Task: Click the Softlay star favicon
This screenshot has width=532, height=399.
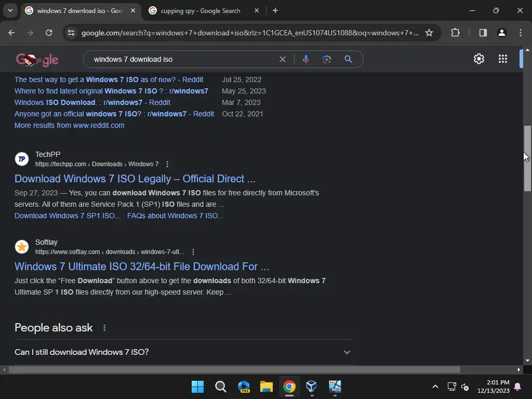Action: click(22, 247)
